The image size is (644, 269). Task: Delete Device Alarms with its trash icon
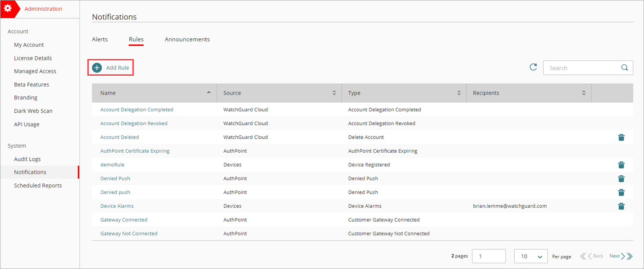pyautogui.click(x=621, y=206)
